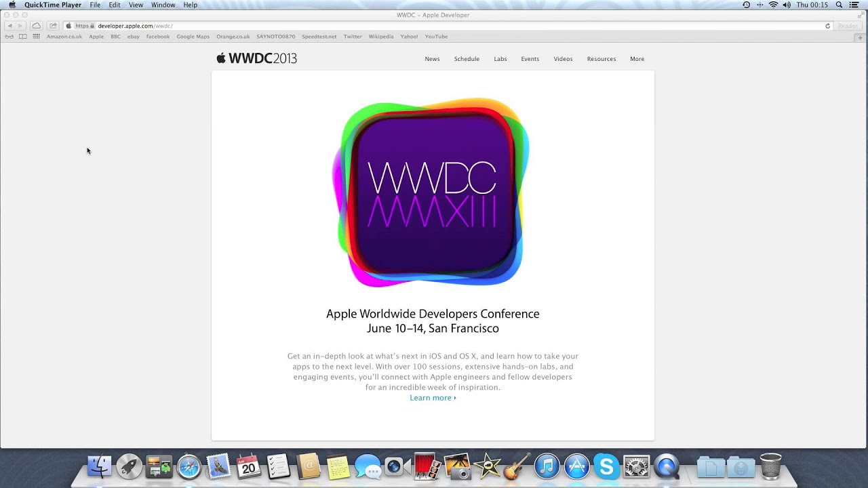This screenshot has width=868, height=488.
Task: Open iCloud Tabs cloud button
Action: tap(36, 26)
